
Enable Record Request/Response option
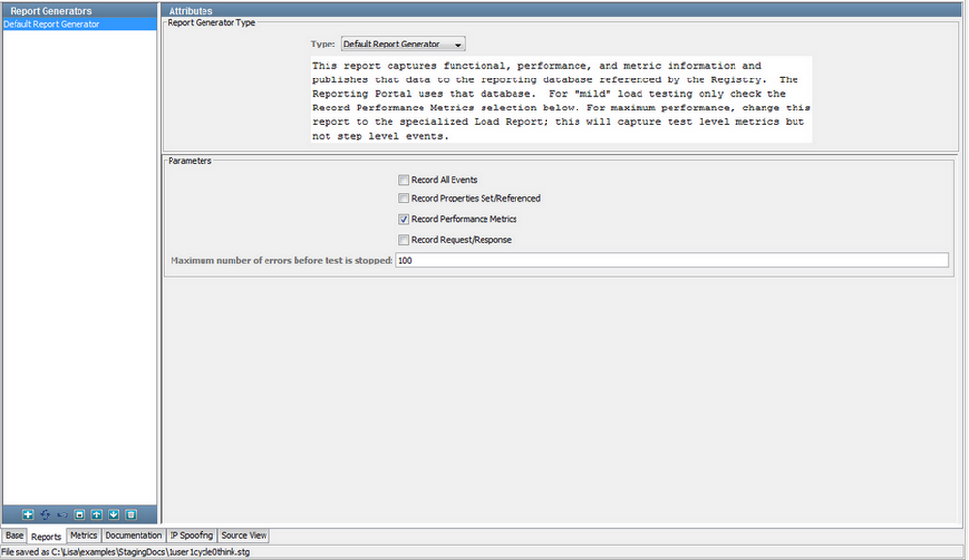click(x=403, y=240)
